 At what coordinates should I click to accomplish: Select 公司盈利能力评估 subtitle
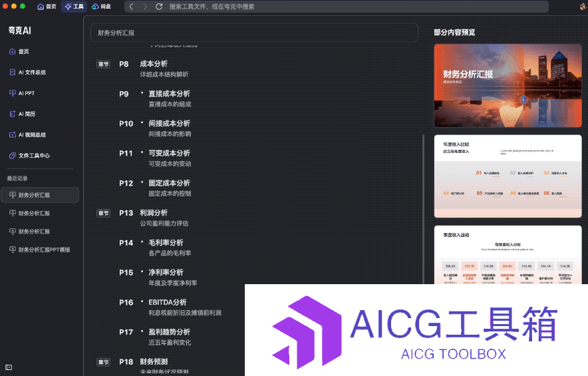164,224
